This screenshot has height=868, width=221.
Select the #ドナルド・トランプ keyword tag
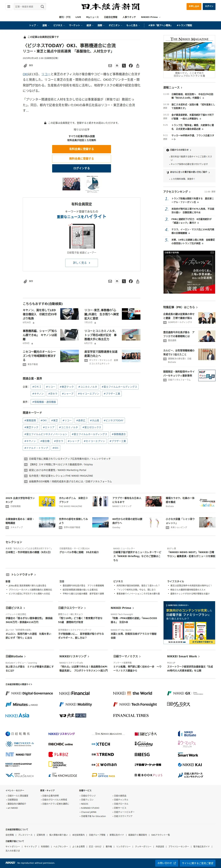point(36,448)
